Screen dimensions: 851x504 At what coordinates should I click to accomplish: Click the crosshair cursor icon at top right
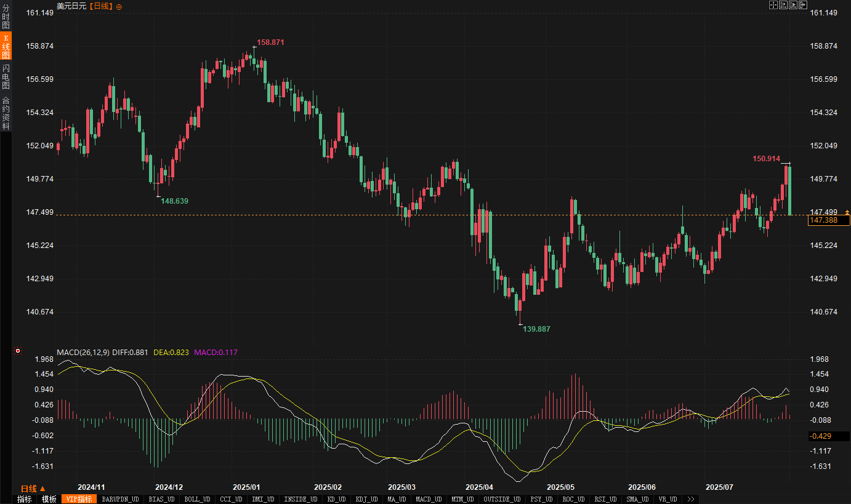[773, 5]
